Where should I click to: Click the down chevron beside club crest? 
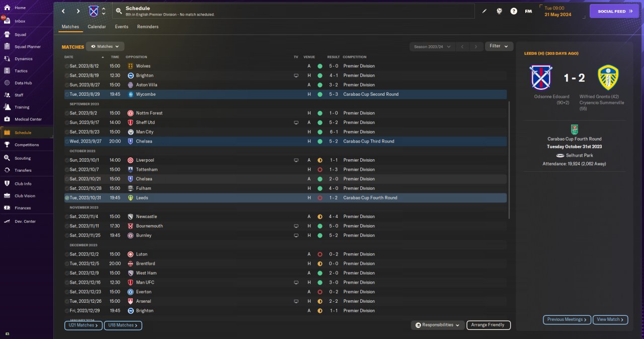[x=104, y=14]
